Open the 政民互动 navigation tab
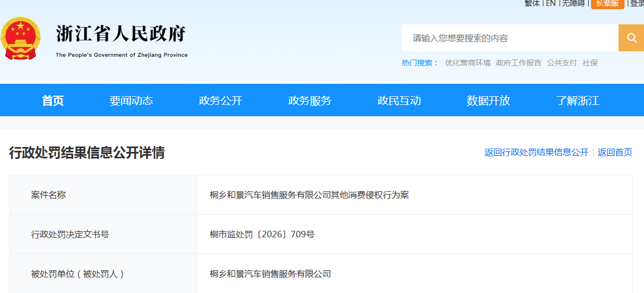The image size is (644, 293). [x=399, y=101]
